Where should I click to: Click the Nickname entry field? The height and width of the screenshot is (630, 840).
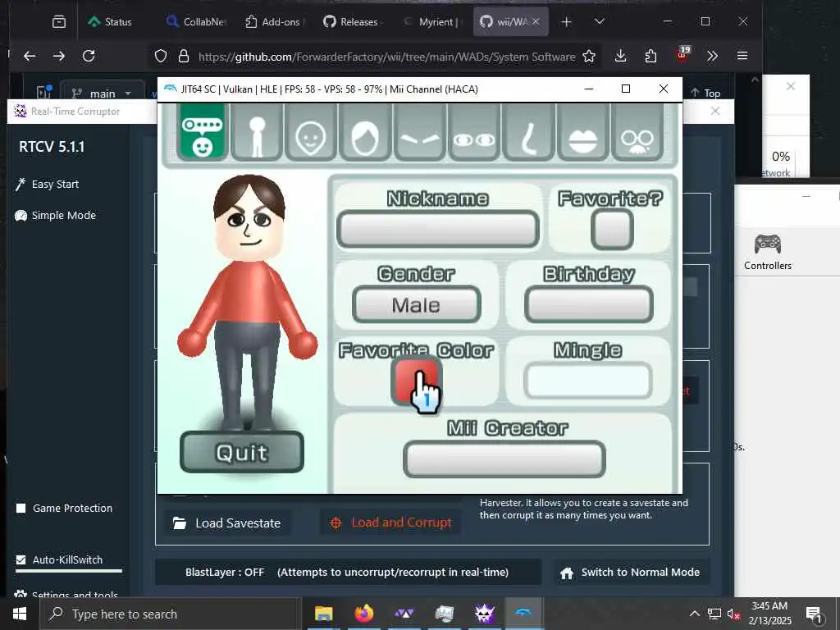click(x=438, y=229)
